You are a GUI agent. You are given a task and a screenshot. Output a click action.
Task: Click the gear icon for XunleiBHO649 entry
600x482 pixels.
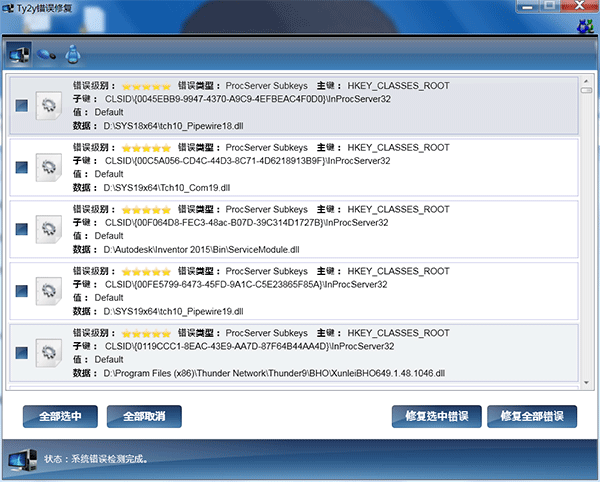[48, 352]
